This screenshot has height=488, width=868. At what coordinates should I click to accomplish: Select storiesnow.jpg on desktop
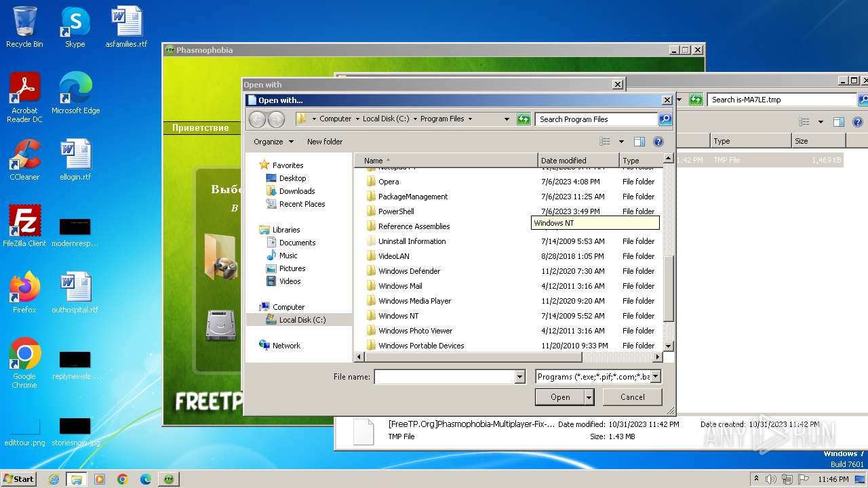click(x=75, y=432)
